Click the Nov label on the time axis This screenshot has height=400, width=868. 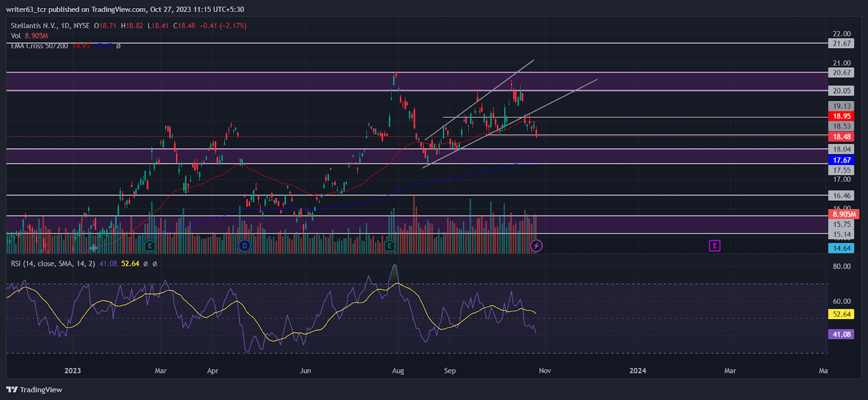tap(545, 371)
